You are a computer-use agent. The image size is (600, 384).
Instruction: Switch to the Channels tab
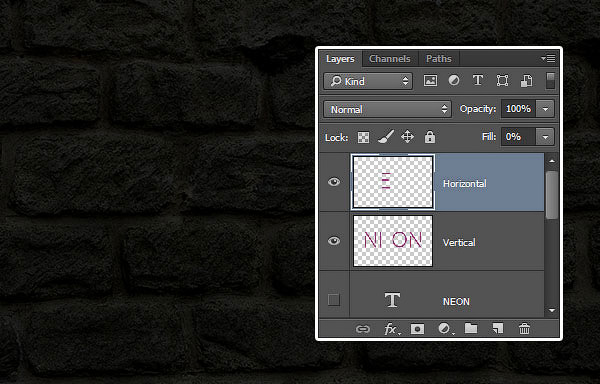click(x=390, y=59)
